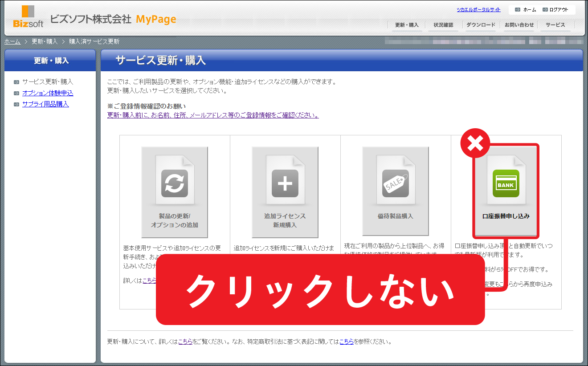Click the Bizsoft logo

28,16
